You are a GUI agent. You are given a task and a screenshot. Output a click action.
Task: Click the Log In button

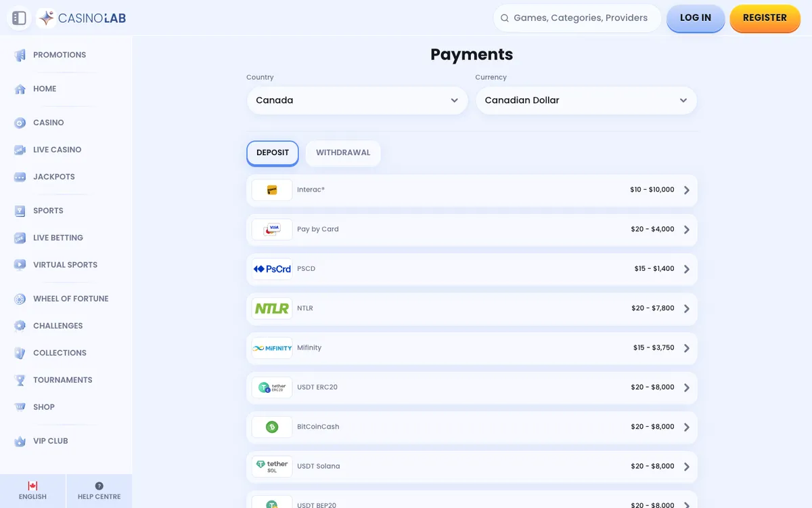(696, 18)
